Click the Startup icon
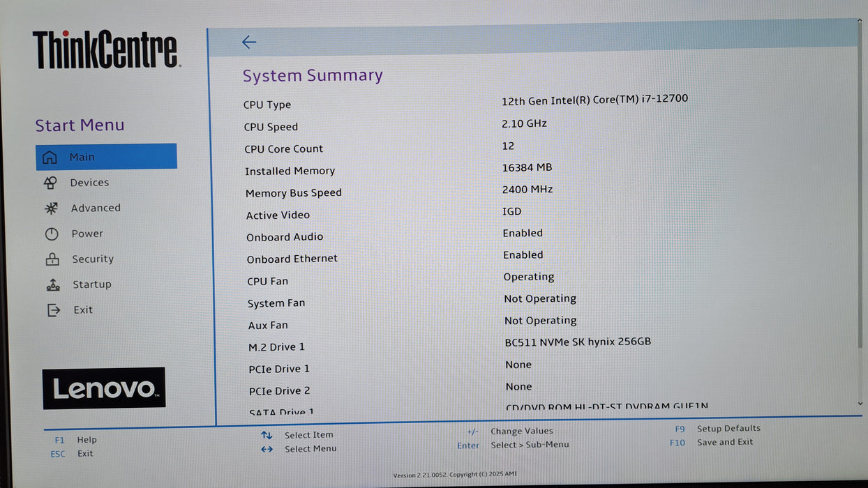This screenshot has height=488, width=868. pos(53,284)
